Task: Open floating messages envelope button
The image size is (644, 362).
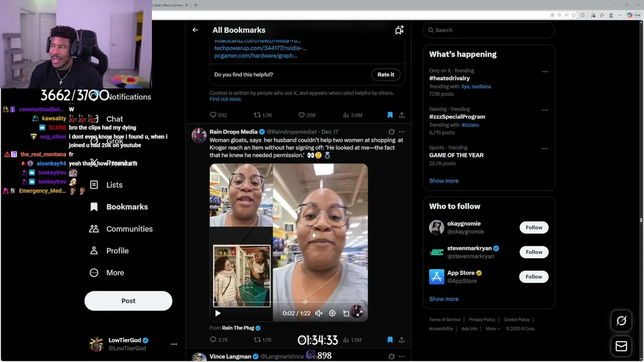Action: [x=621, y=346]
